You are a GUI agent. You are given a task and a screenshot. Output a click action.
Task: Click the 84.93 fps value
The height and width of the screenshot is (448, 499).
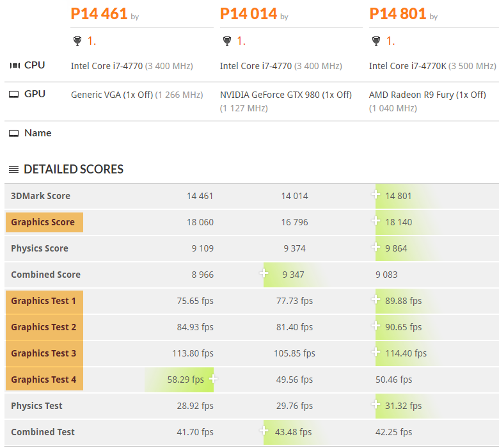point(195,327)
